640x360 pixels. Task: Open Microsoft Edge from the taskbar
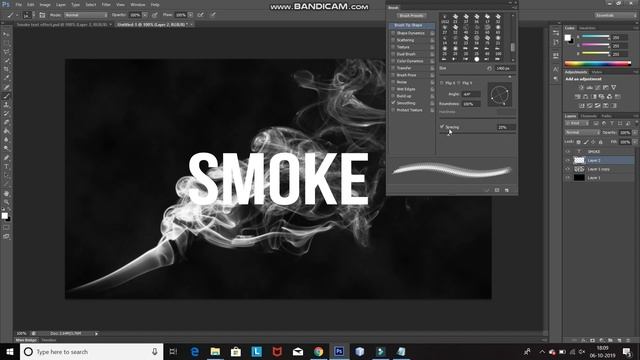pyautogui.click(x=195, y=351)
